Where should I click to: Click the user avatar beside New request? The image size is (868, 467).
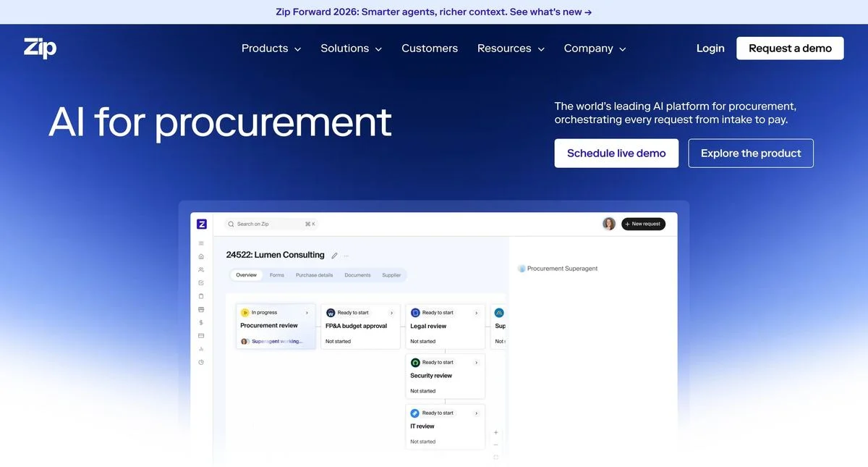609,224
